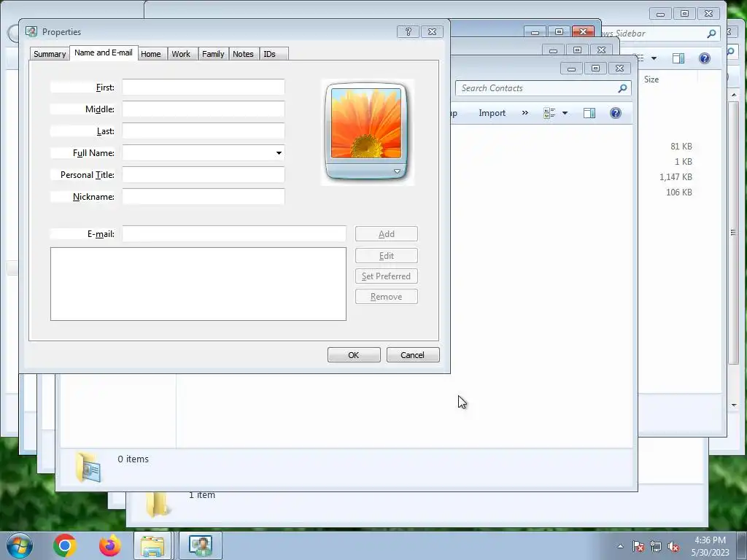
Task: Open Help in the Contacts window
Action: (616, 113)
